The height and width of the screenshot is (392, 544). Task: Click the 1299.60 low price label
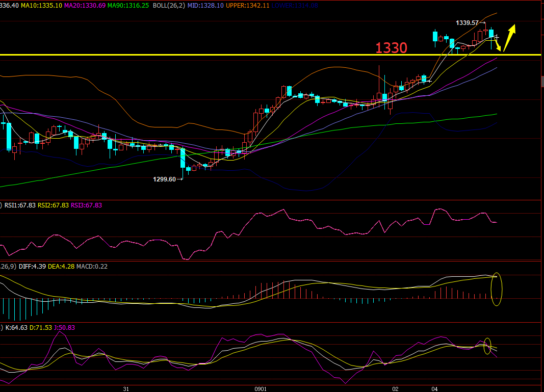pos(165,179)
